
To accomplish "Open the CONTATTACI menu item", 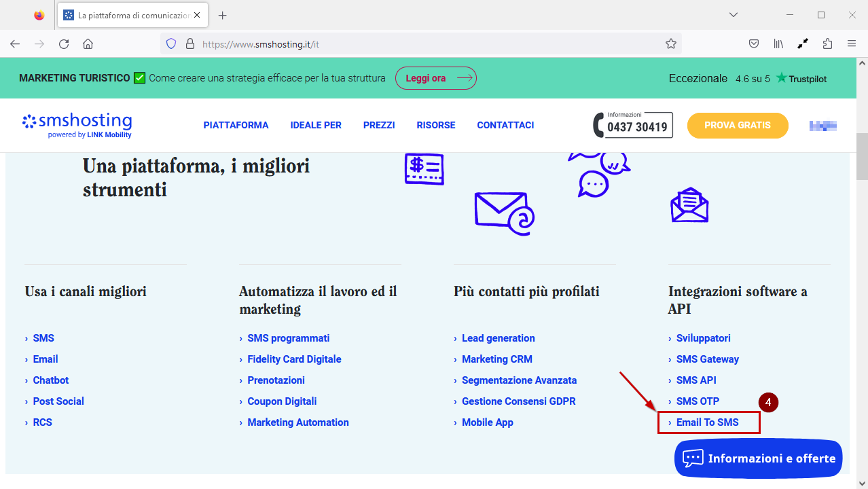I will click(x=505, y=125).
